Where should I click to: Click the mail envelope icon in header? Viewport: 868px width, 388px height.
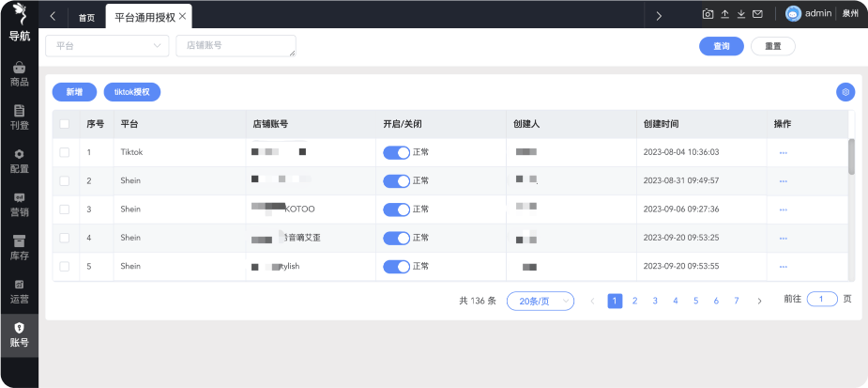click(757, 15)
